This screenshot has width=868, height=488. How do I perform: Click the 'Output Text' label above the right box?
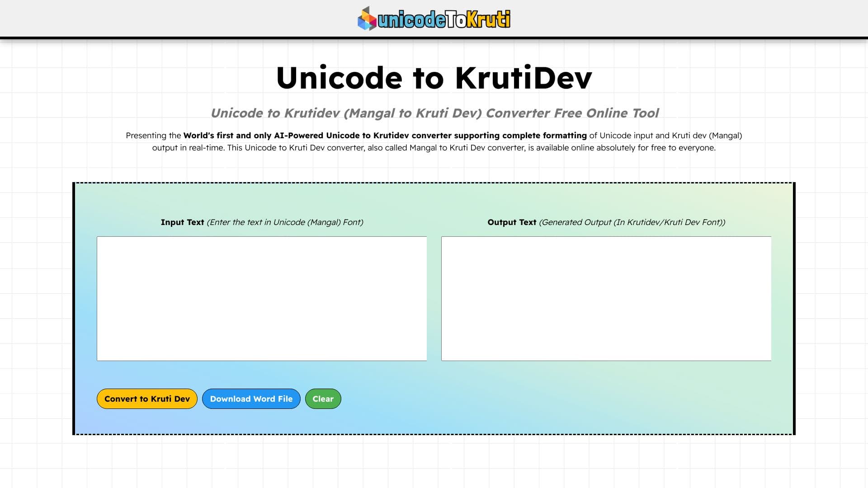click(511, 222)
